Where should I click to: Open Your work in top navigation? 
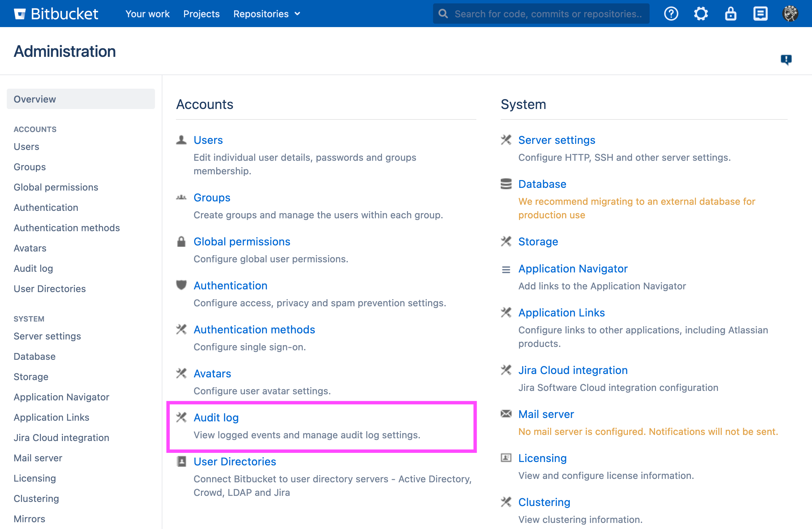[x=148, y=14]
